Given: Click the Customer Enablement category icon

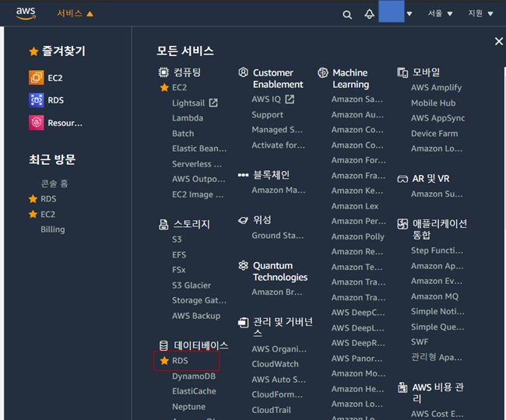Looking at the screenshot, I should pyautogui.click(x=244, y=72).
